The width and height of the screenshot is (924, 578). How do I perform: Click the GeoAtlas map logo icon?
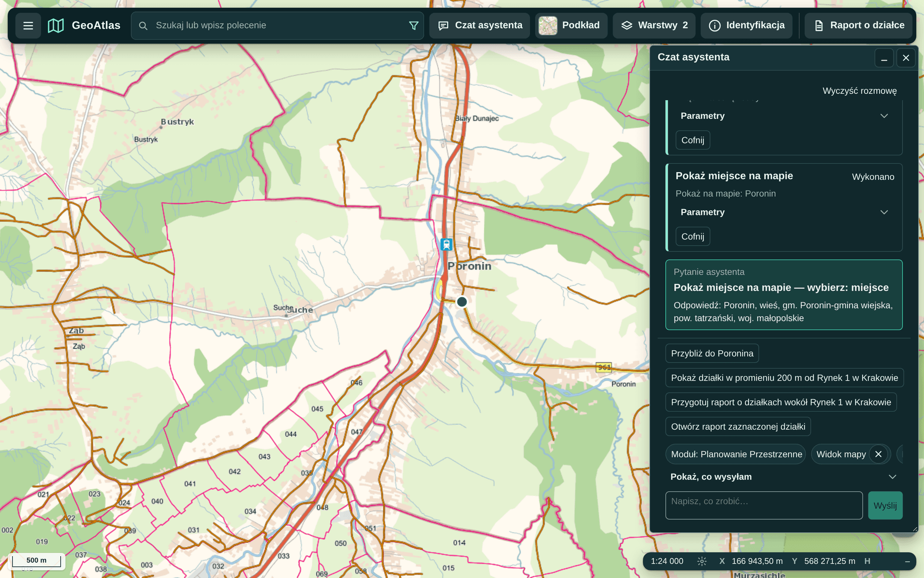[x=56, y=26]
